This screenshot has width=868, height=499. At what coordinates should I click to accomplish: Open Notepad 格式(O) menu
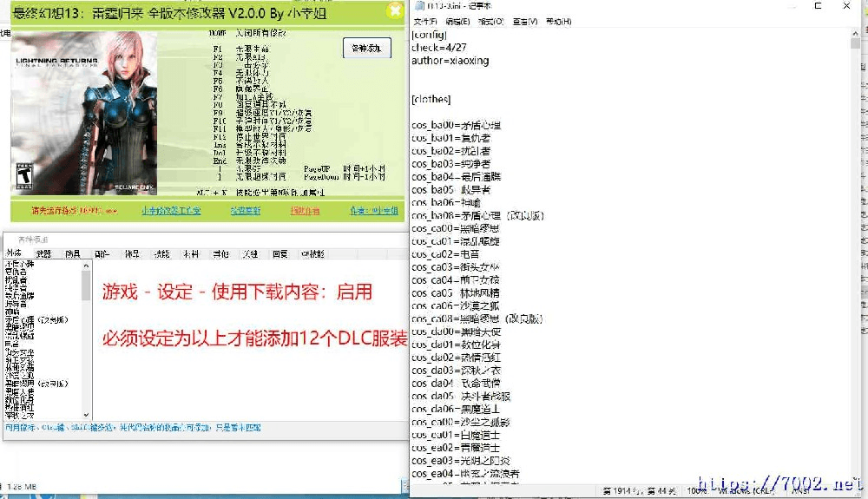click(x=490, y=22)
